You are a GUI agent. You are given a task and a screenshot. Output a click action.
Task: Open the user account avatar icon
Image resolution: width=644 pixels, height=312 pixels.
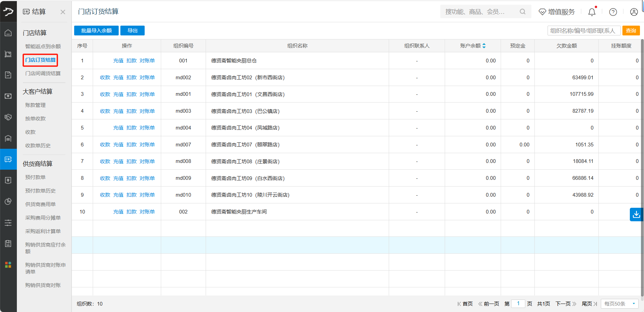634,12
